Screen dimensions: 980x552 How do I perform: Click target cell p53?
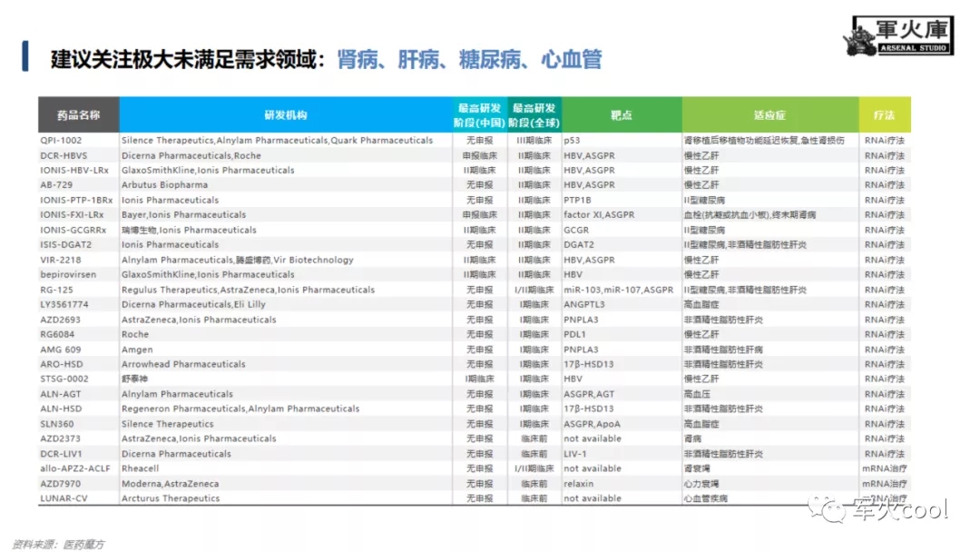pos(572,141)
